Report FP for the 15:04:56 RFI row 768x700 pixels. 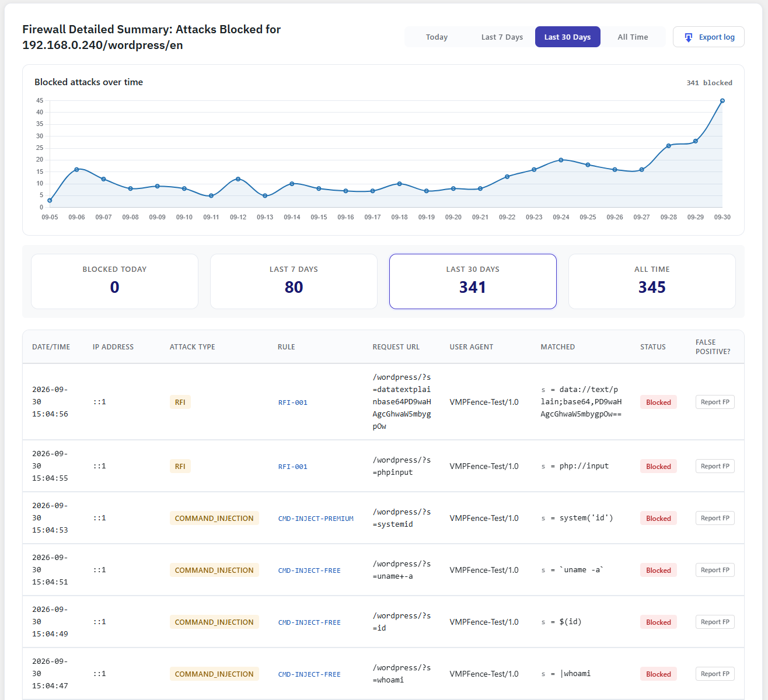[715, 402]
